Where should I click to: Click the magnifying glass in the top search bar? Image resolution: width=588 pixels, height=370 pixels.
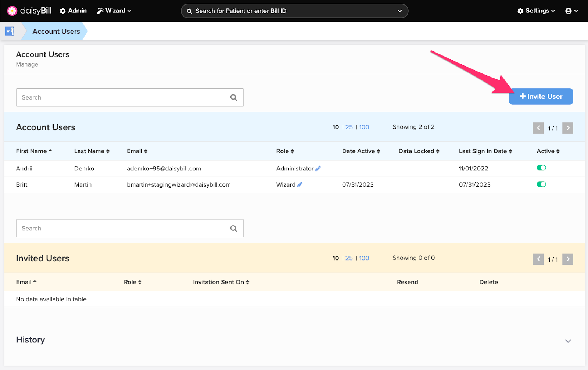click(189, 11)
